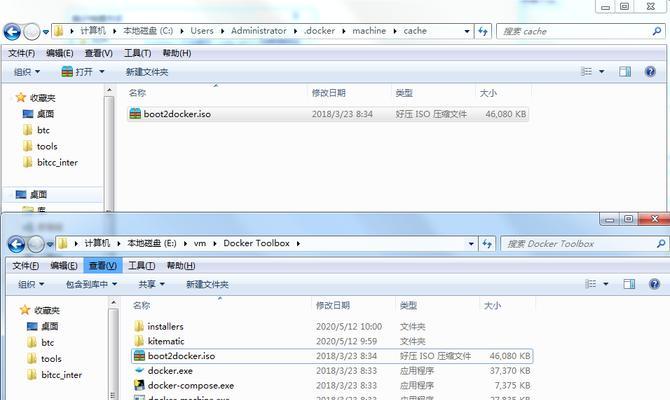Click machine breadcrumb in cache address bar

click(x=369, y=31)
